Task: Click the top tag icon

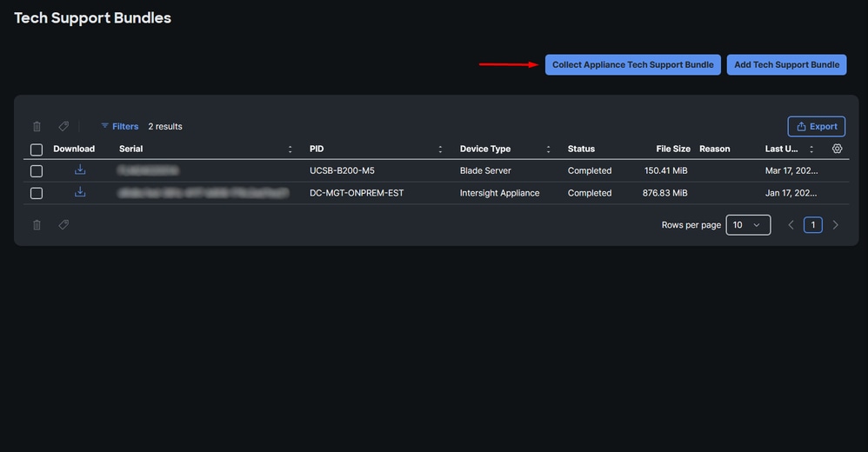Action: pyautogui.click(x=63, y=126)
